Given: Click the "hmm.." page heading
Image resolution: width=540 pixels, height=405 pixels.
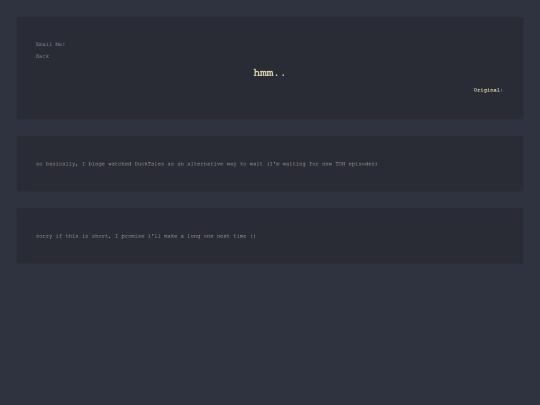Looking at the screenshot, I should point(269,73).
